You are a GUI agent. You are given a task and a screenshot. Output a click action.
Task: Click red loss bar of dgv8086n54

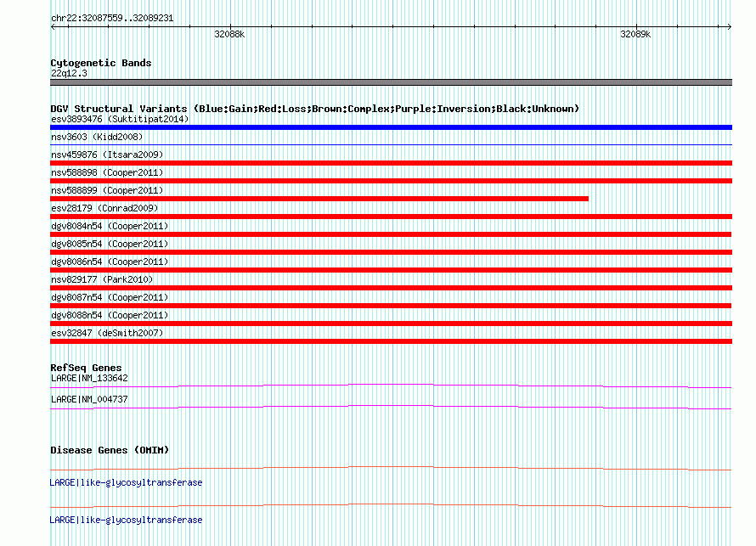[x=391, y=270]
